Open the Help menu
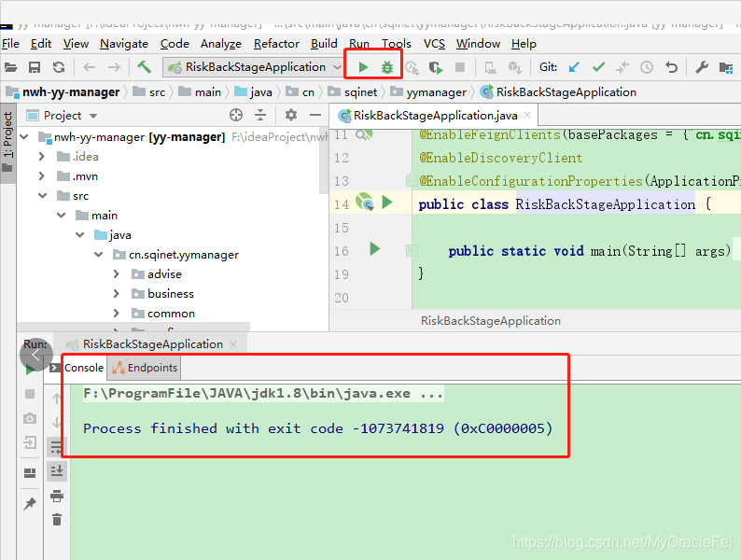The height and width of the screenshot is (560, 741). click(x=524, y=44)
